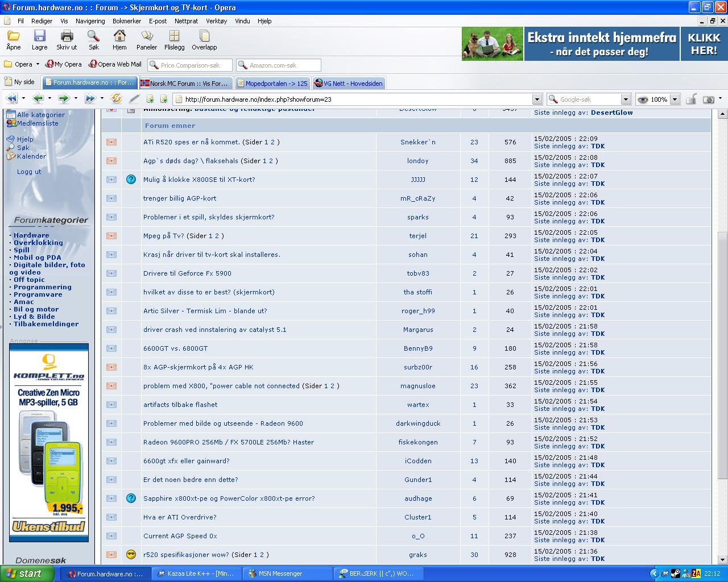Image resolution: width=728 pixels, height=582 pixels.
Task: Open BERSERK taskbar window item
Action: (377, 573)
